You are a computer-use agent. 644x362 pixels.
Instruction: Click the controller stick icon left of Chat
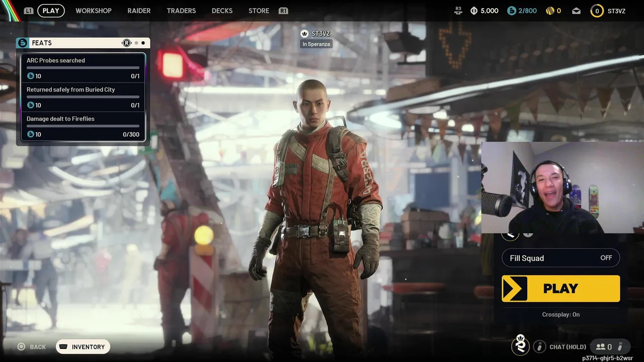[x=539, y=346]
